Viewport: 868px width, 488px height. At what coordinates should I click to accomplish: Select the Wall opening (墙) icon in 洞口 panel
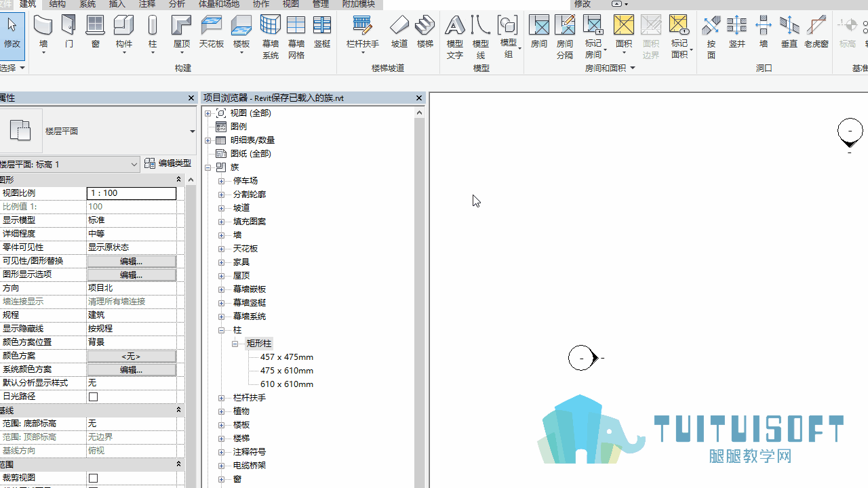[x=764, y=26]
